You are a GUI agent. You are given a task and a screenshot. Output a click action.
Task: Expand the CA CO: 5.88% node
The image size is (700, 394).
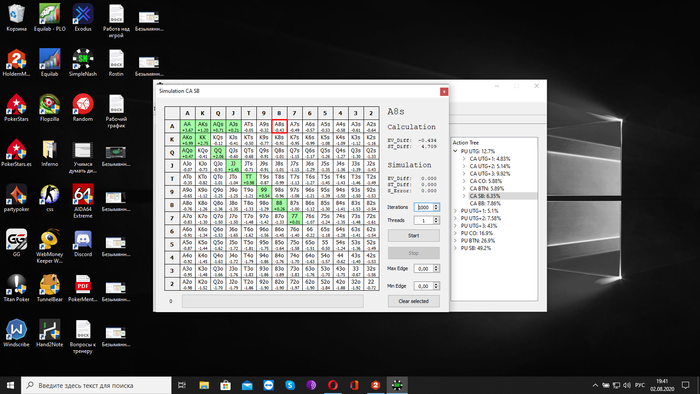(464, 181)
